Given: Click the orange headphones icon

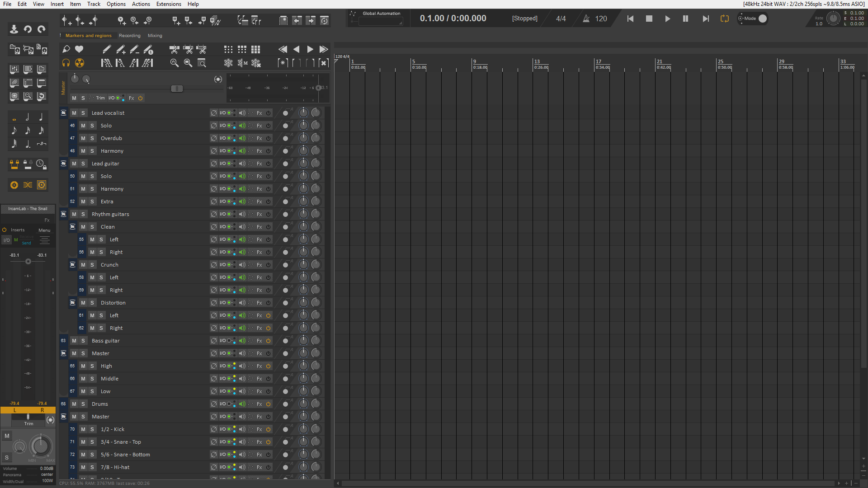Looking at the screenshot, I should click(x=66, y=63).
